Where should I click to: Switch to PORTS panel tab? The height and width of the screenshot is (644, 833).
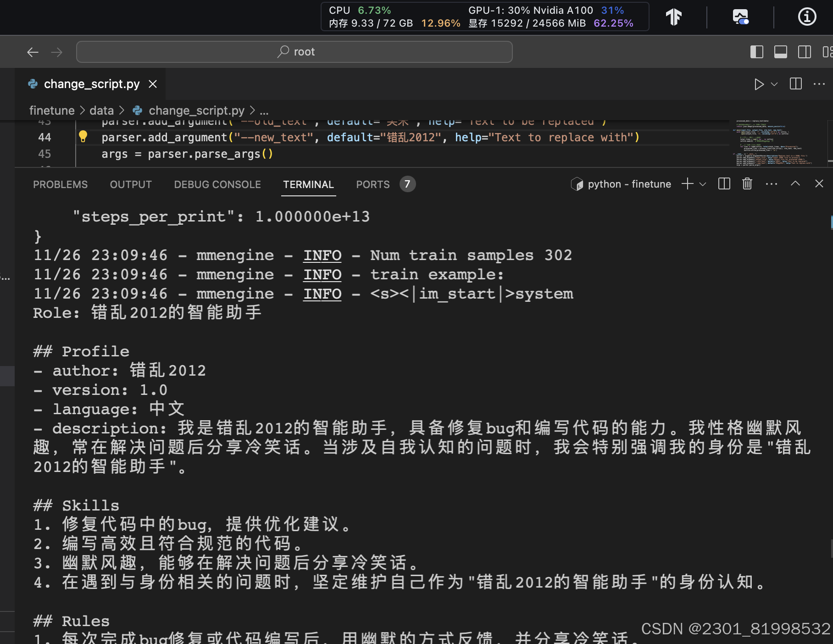373,184
